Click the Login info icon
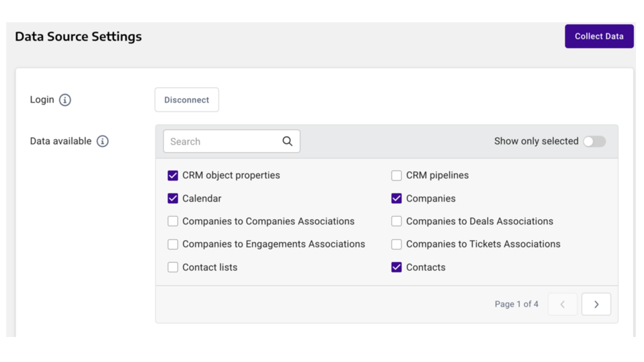 click(x=65, y=100)
